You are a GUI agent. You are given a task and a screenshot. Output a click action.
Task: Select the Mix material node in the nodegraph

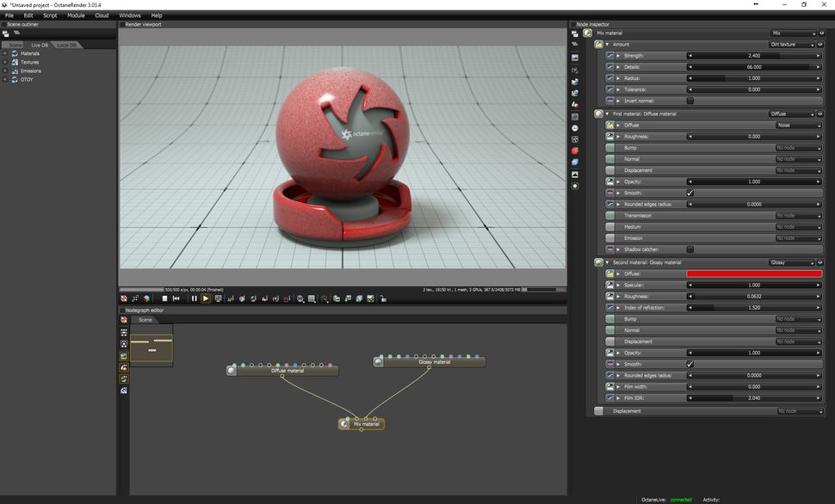(x=361, y=423)
